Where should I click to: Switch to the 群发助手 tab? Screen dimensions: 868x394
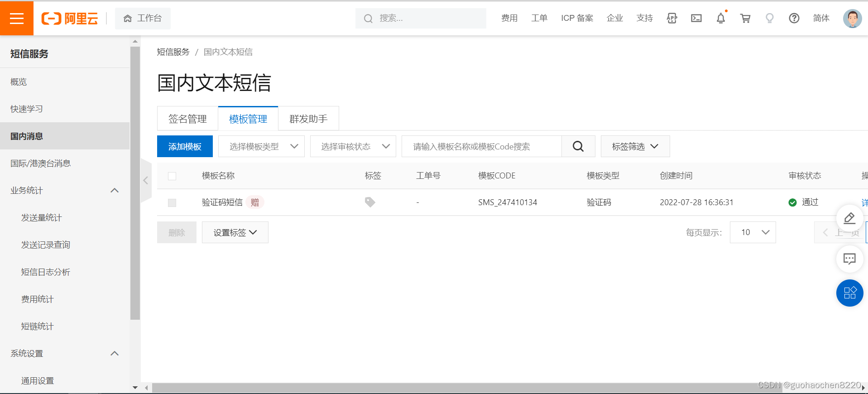[x=308, y=119]
